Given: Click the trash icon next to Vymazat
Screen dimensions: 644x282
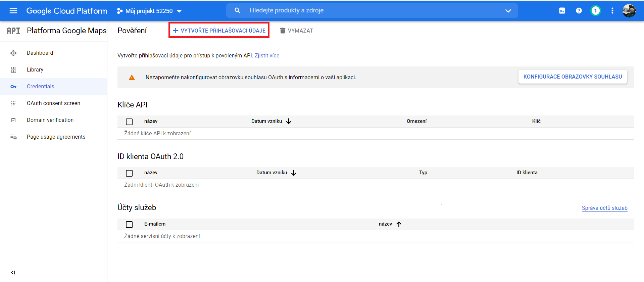Looking at the screenshot, I should pyautogui.click(x=283, y=31).
